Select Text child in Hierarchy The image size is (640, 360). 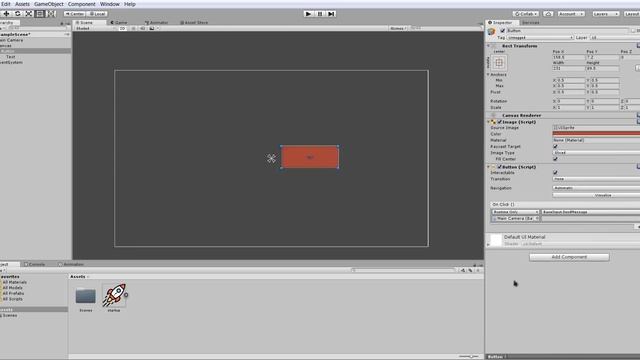pos(11,57)
